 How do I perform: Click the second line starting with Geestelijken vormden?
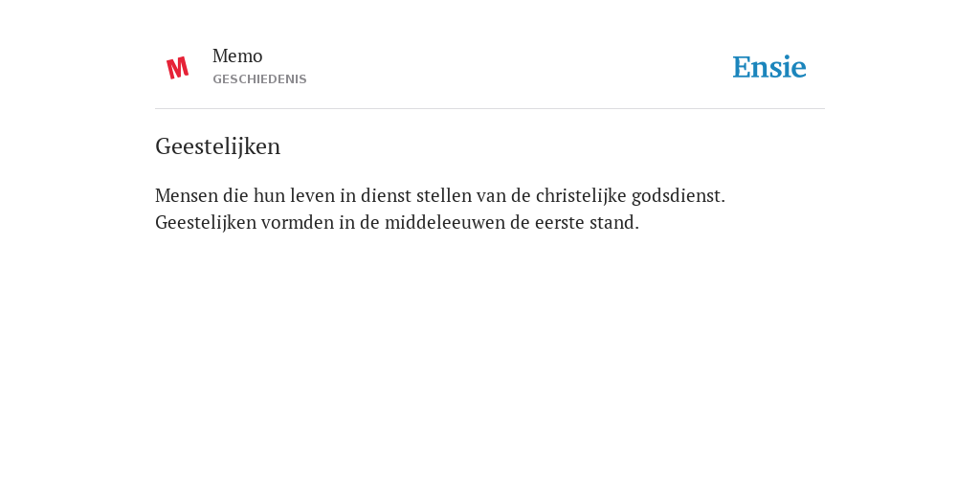click(x=397, y=222)
